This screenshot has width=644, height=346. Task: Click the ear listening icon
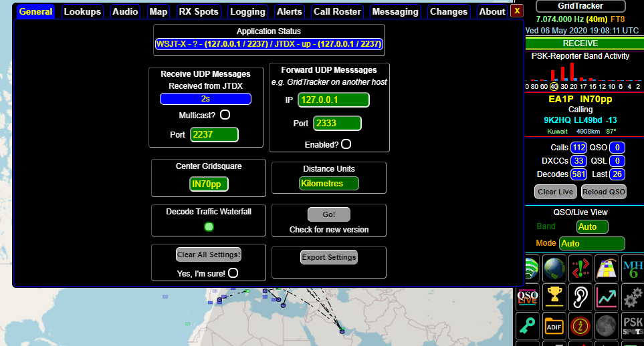[x=580, y=297]
